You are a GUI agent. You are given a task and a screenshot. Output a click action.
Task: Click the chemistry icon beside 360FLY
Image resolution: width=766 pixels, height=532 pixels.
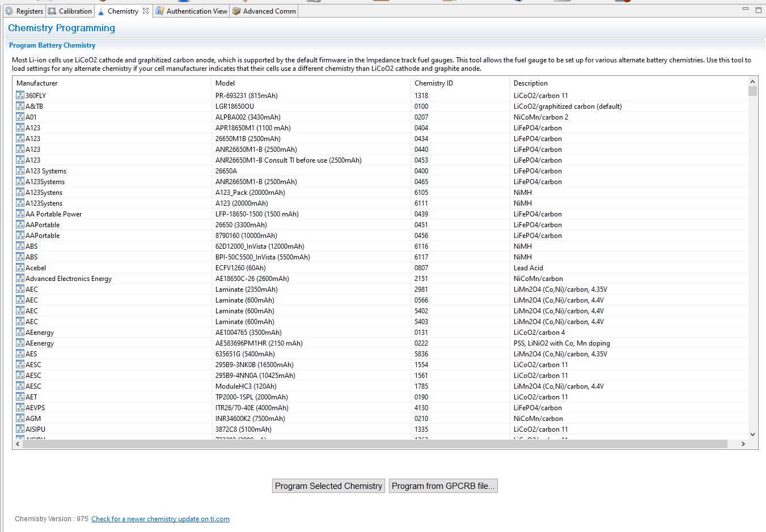19,95
